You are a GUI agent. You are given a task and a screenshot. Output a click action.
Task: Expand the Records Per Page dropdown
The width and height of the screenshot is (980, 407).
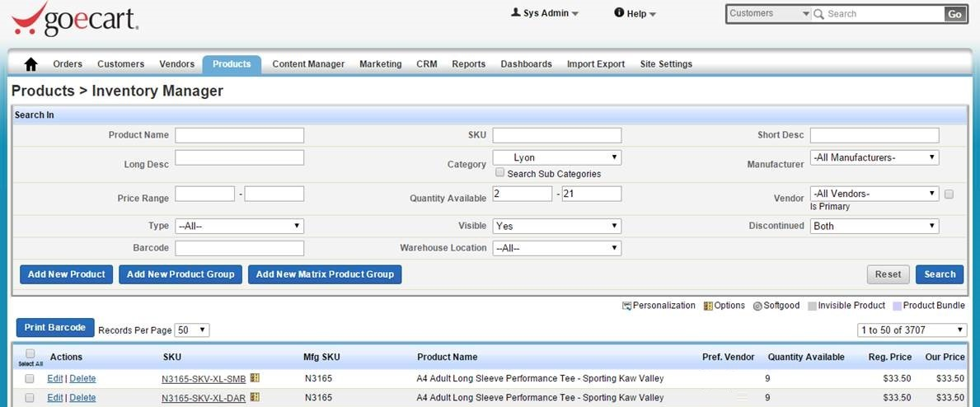(192, 330)
